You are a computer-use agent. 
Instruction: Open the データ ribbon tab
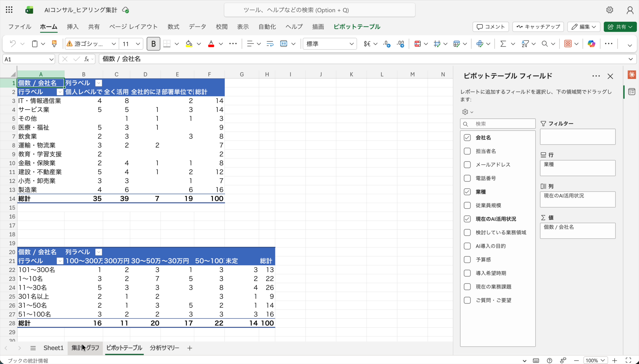(x=197, y=27)
